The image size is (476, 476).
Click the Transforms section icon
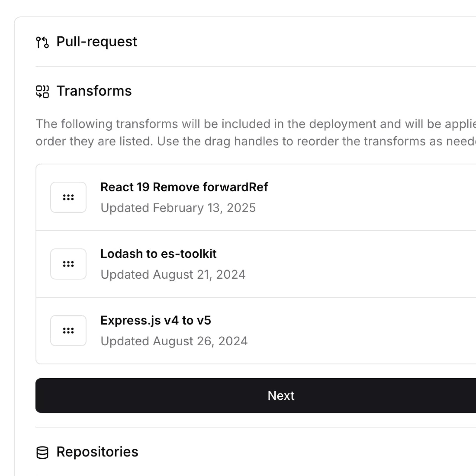point(42,91)
